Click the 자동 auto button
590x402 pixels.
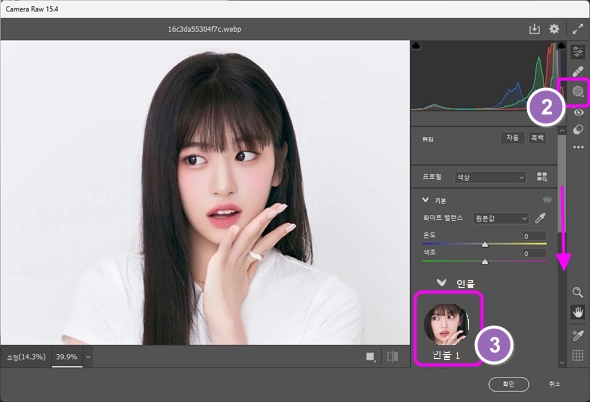pyautogui.click(x=512, y=138)
